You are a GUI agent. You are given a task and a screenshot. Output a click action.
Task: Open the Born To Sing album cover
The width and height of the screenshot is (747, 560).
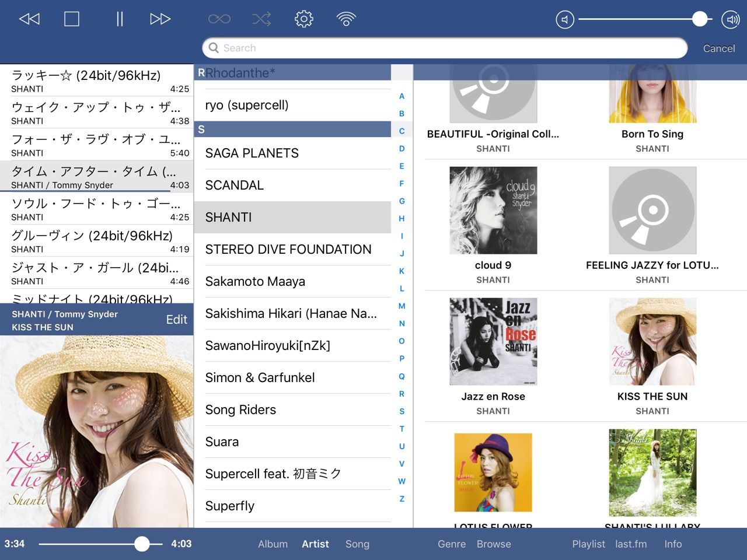click(652, 94)
